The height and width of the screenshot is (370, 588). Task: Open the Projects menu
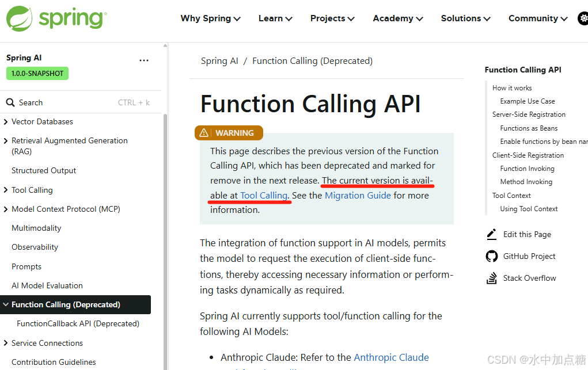[332, 18]
